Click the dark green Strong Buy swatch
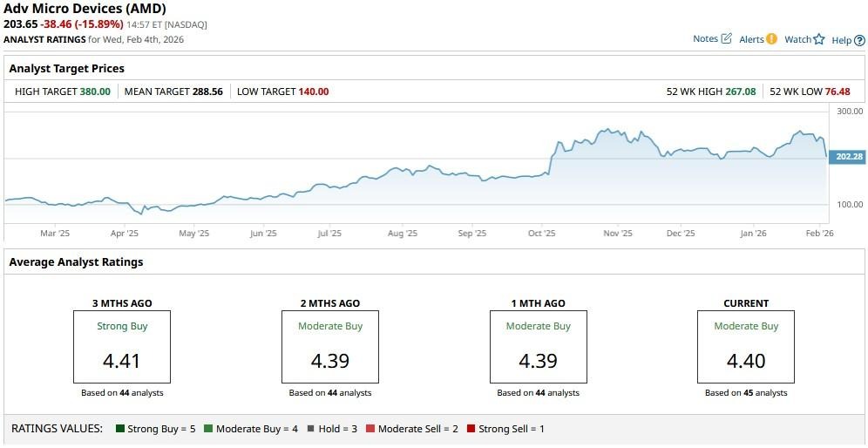The height and width of the screenshot is (448, 868). [120, 429]
